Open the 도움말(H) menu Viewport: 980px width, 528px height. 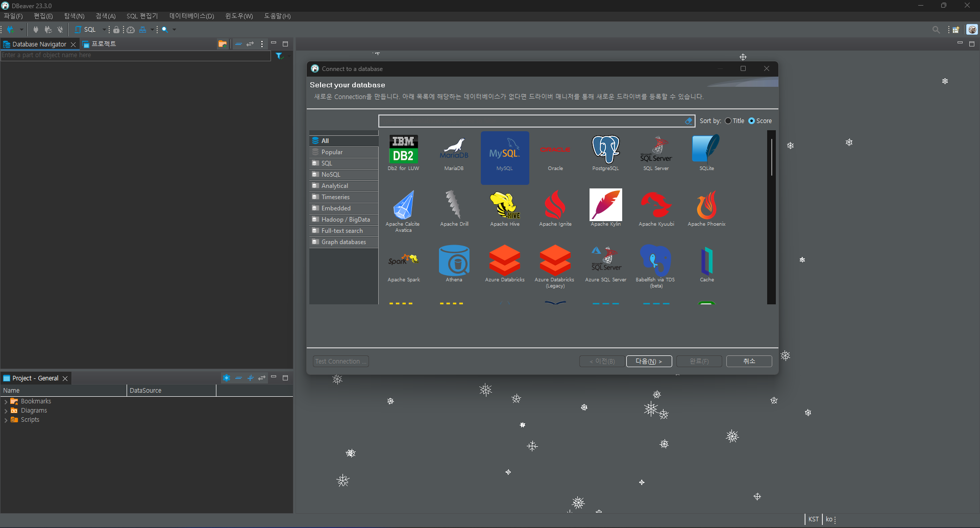277,16
